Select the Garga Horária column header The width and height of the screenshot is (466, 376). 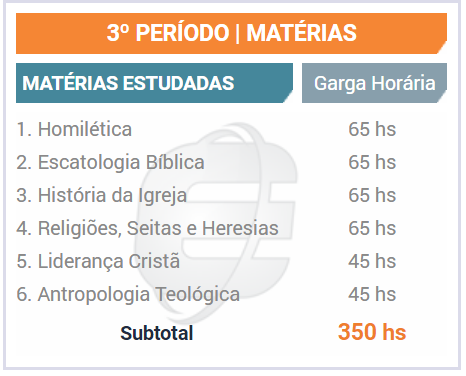(374, 83)
